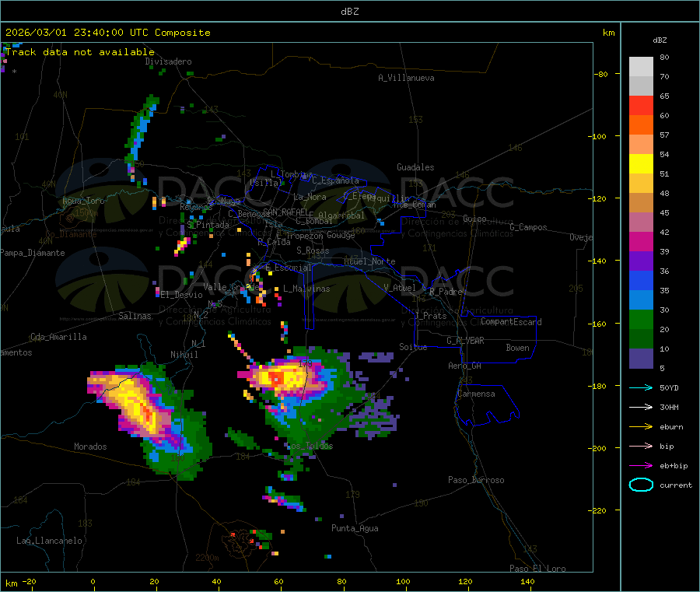Image resolution: width=700 pixels, height=592 pixels.
Task: Click the Punta_Agua location label
Action: click(355, 528)
